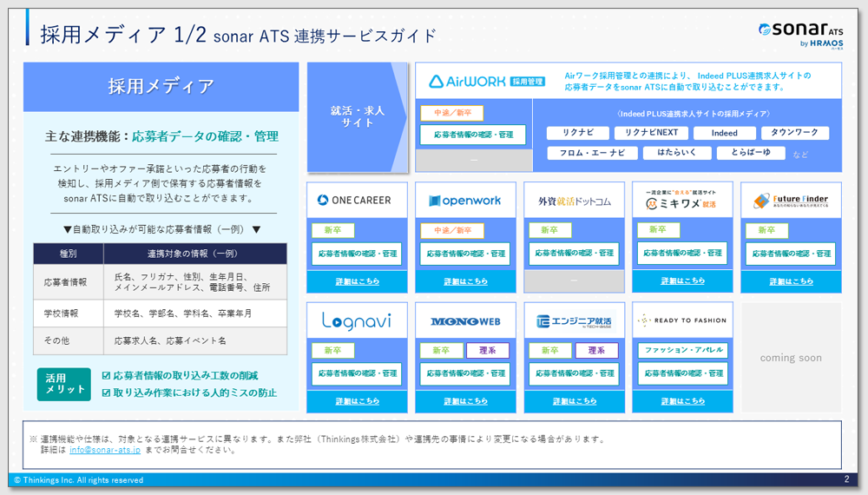This screenshot has width=868, height=495.
Task: Click the はたらいく tag
Action: [x=676, y=153]
